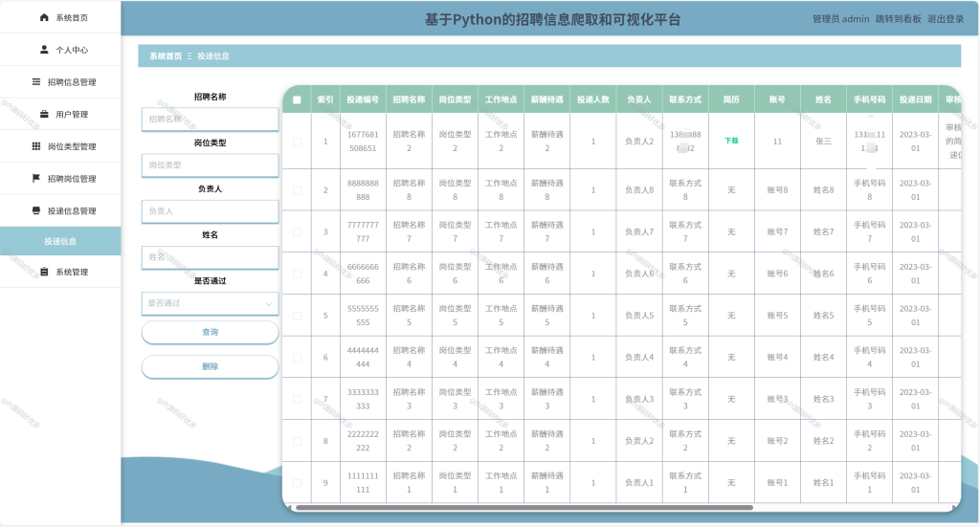980x527 pixels.
Task: Expand 系统管理 menu
Action: click(x=60, y=272)
